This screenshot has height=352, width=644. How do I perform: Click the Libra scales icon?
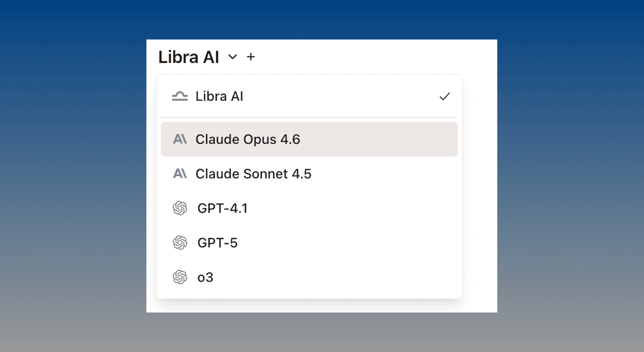click(x=180, y=96)
